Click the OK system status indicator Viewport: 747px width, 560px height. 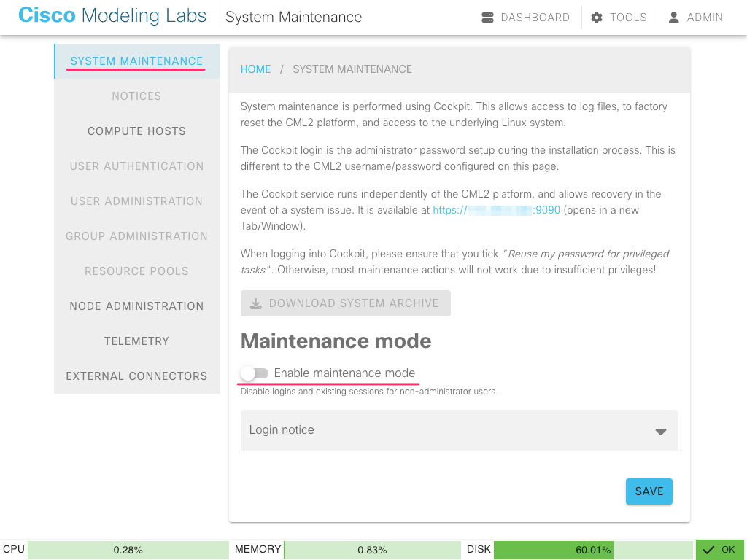tap(719, 550)
